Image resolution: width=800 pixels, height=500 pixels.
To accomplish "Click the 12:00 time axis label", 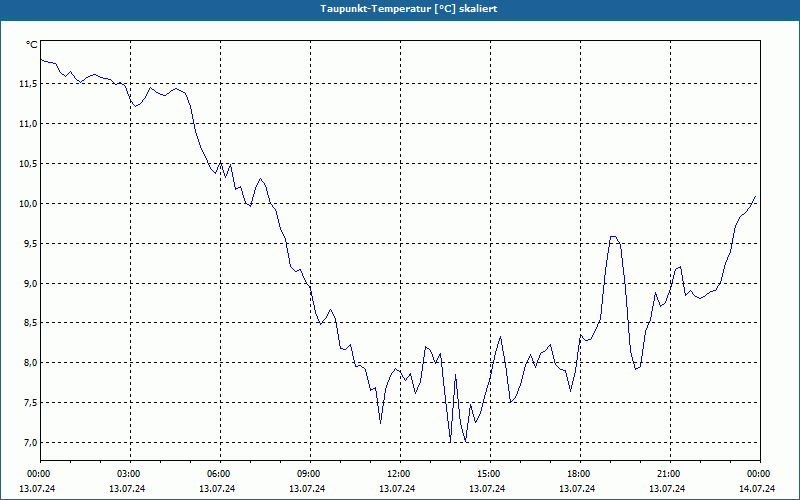I will coord(400,474).
